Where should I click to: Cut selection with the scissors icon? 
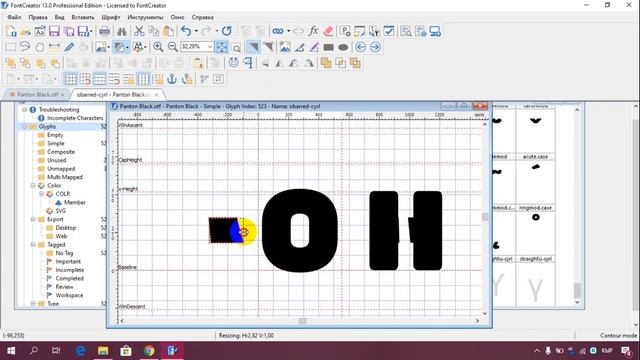coord(139,31)
